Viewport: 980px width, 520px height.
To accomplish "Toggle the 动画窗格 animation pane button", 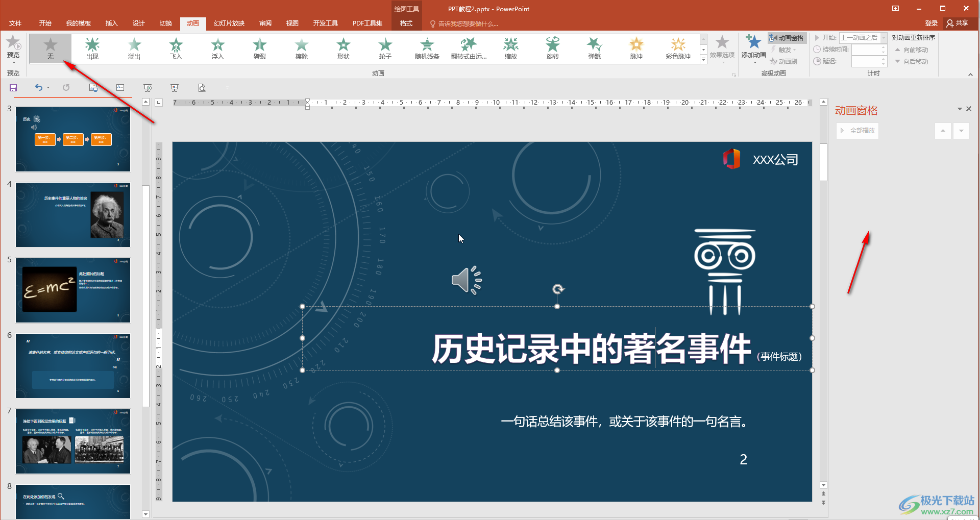I will point(787,38).
